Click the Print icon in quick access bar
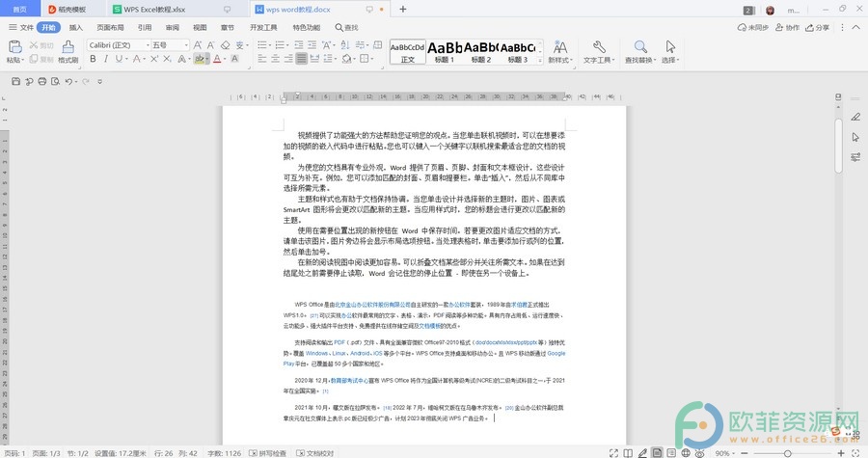Viewport: 868px width, 458px height. tap(42, 81)
